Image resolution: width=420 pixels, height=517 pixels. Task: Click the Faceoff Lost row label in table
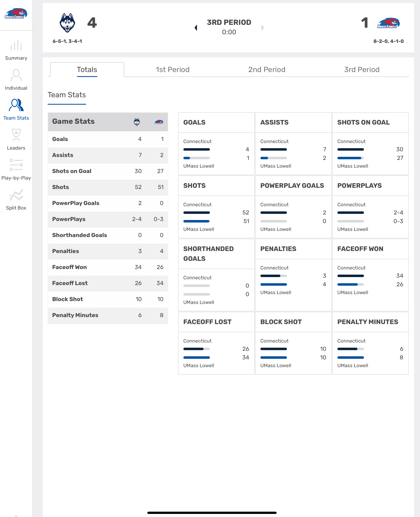[x=70, y=283]
